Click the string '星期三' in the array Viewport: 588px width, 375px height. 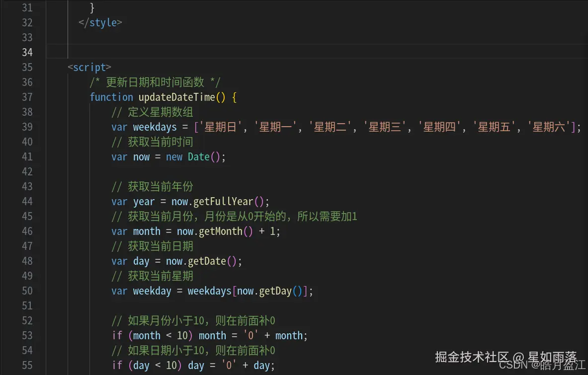(385, 127)
